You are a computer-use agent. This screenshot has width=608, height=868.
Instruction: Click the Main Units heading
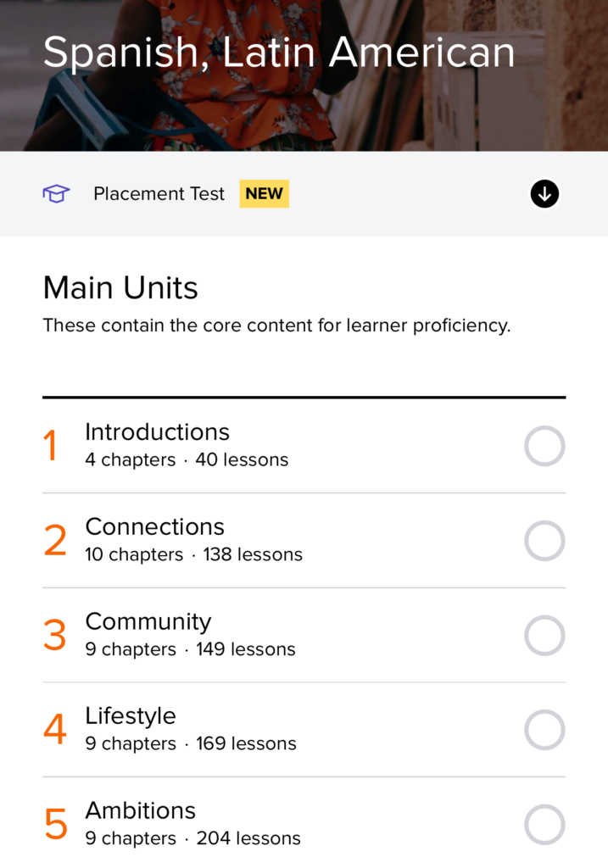pyautogui.click(x=120, y=287)
